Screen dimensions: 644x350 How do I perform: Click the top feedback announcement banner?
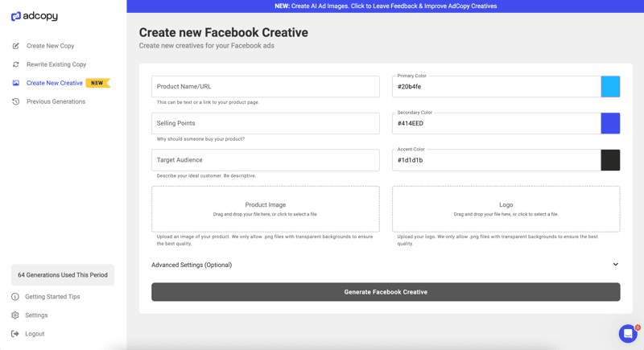point(386,6)
